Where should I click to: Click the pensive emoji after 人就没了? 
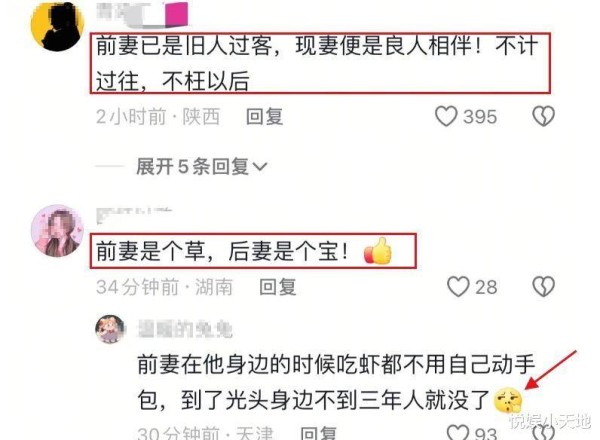pyautogui.click(x=508, y=400)
